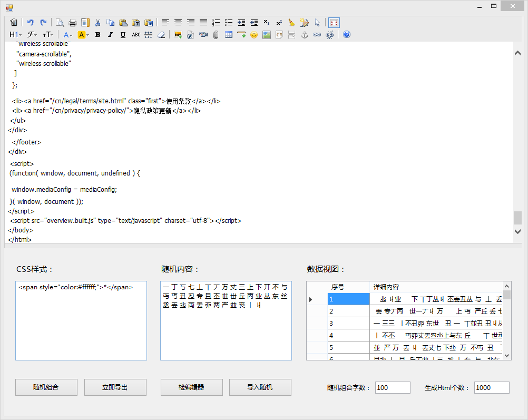Open the print preview
This screenshot has height=420, width=528.
click(x=60, y=23)
